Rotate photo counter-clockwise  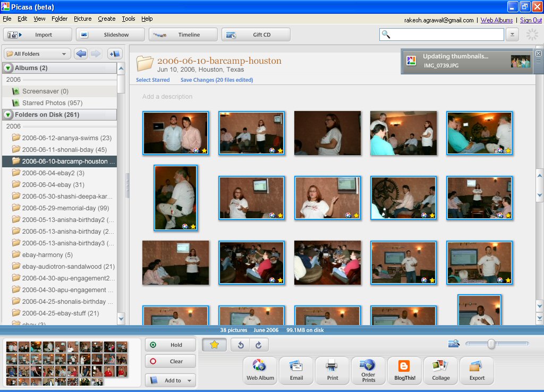[x=241, y=345]
